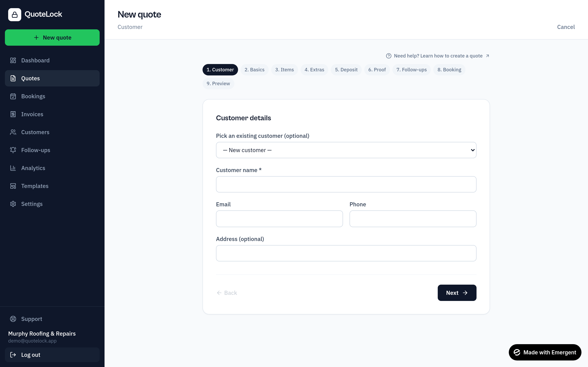
Task: Click the green New quote button
Action: click(x=52, y=38)
